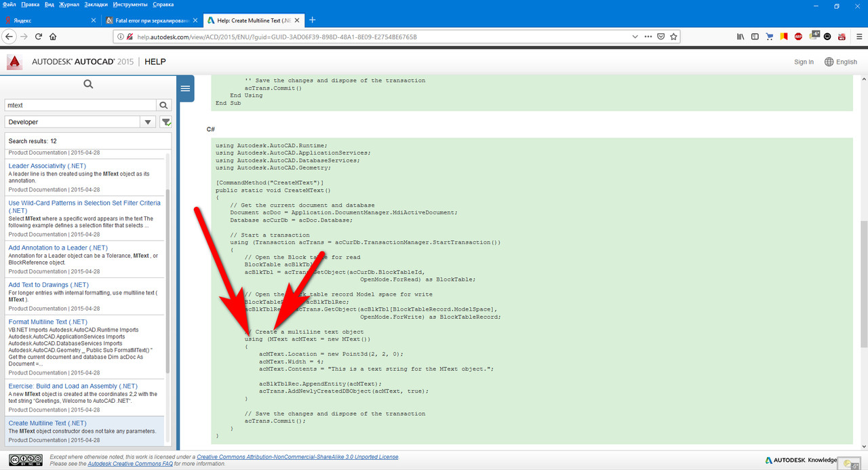Toggle the blue sidebar hamburger button
Screen dimensions: 868x470
click(x=185, y=88)
